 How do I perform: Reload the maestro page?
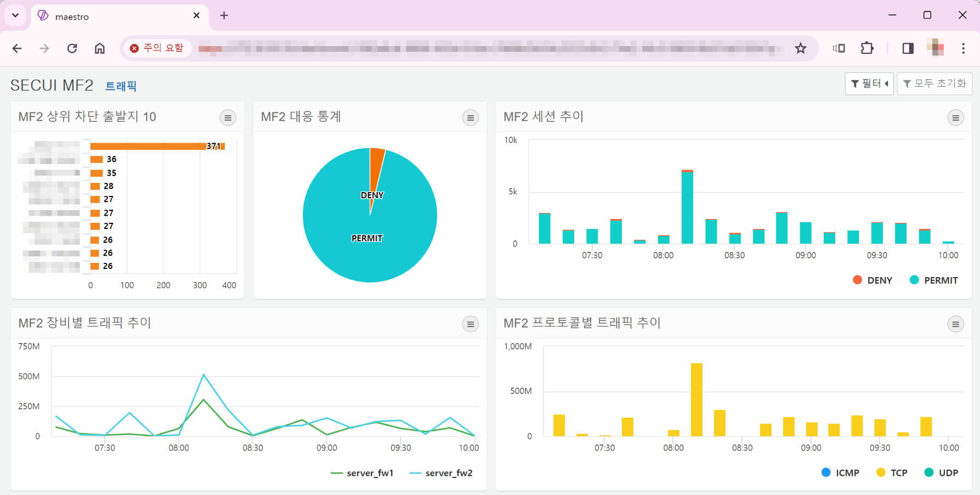point(72,48)
